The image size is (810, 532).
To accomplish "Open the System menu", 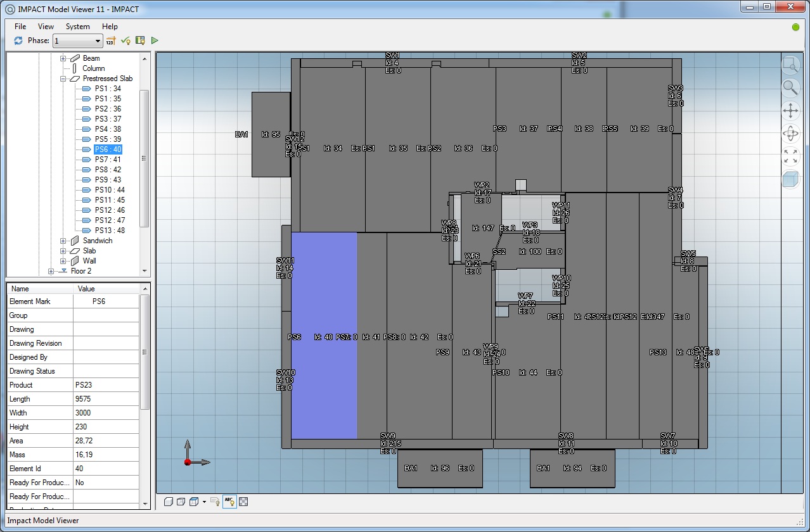I will click(x=77, y=27).
